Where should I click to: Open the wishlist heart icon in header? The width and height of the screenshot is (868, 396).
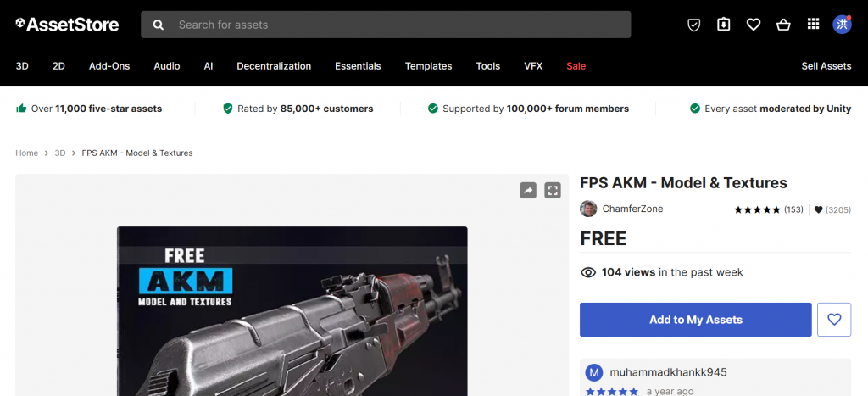coord(754,25)
